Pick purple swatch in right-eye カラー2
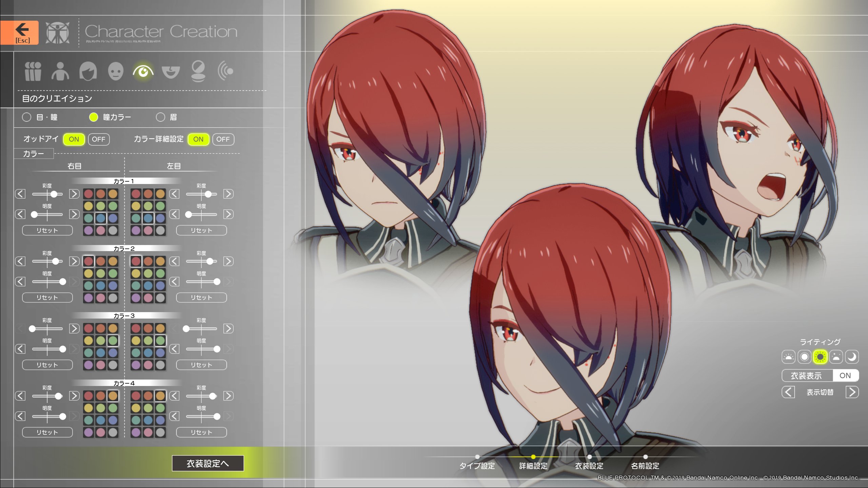The width and height of the screenshot is (868, 488). 88,298
